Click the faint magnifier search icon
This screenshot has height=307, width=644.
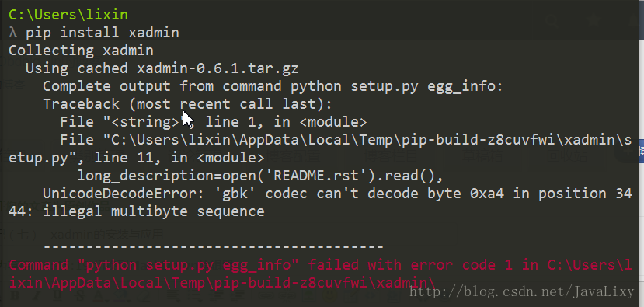[552, 20]
